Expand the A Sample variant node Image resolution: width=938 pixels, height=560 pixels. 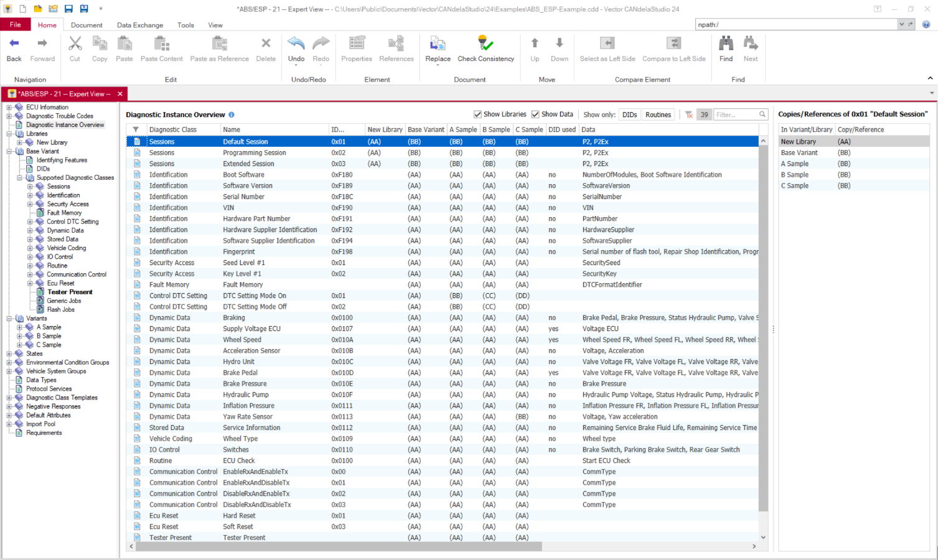click(x=20, y=327)
